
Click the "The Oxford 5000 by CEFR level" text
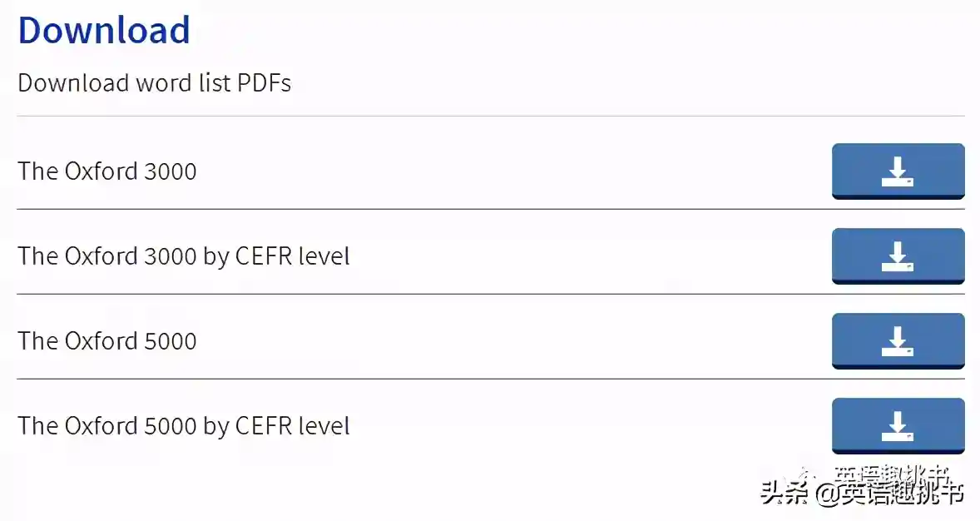tap(184, 426)
